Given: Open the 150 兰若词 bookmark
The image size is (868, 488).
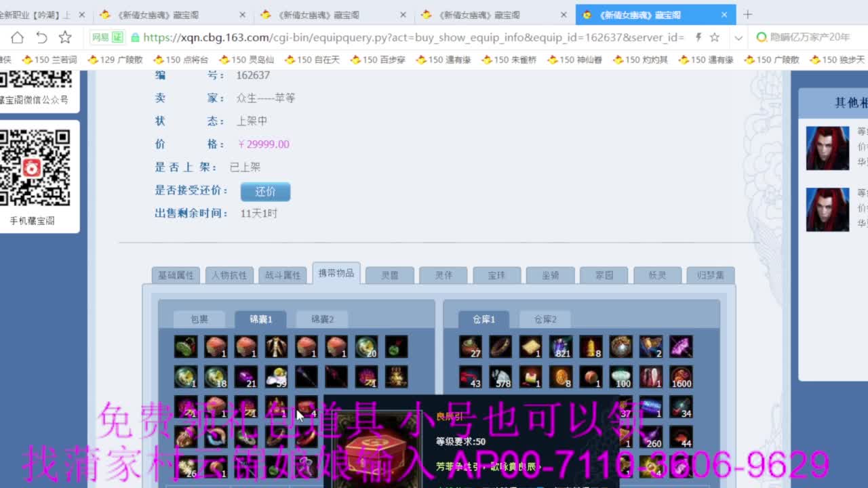Looking at the screenshot, I should pyautogui.click(x=50, y=60).
